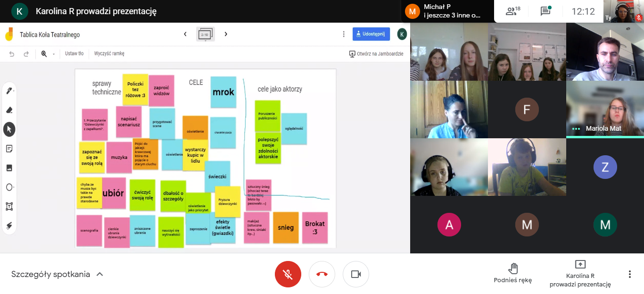Open the frame bar showing 2/10
This screenshot has height=294, width=644.
[x=205, y=34]
